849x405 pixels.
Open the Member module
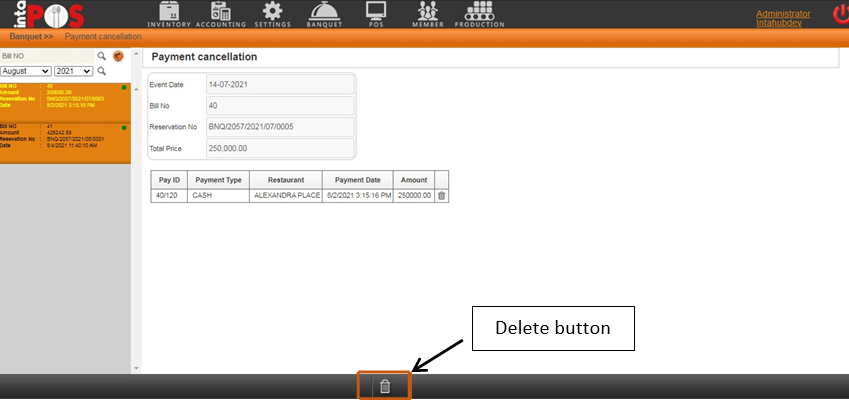(429, 14)
